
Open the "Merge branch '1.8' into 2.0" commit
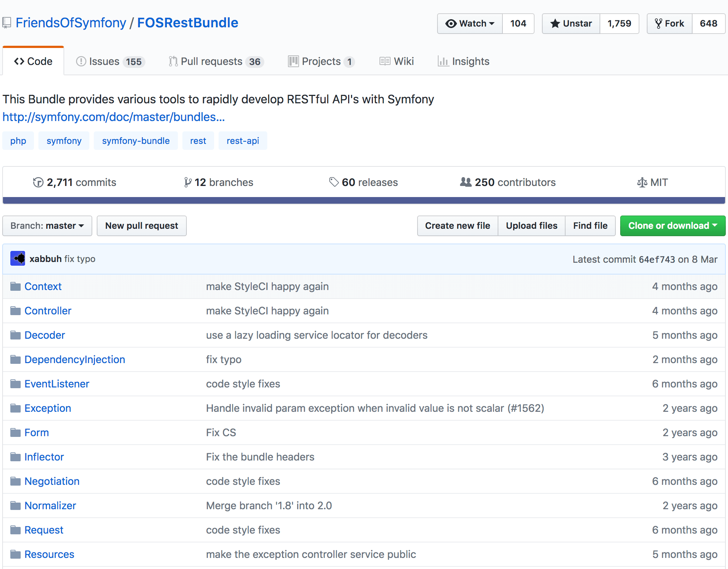(269, 506)
